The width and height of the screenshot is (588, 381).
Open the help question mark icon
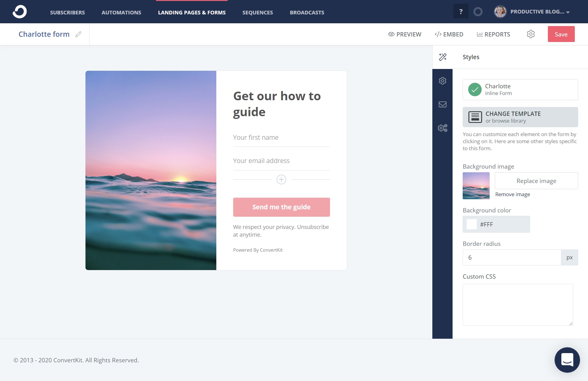(x=461, y=12)
